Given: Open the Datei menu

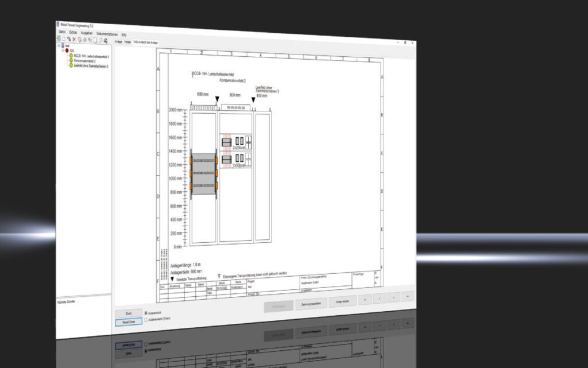Looking at the screenshot, I should (x=61, y=32).
